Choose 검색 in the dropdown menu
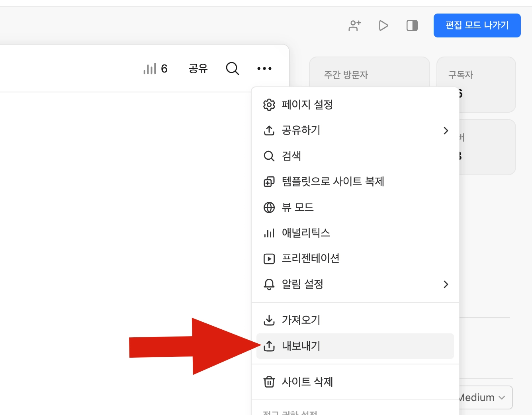Screen dimensions: 532x415 pyautogui.click(x=291, y=156)
